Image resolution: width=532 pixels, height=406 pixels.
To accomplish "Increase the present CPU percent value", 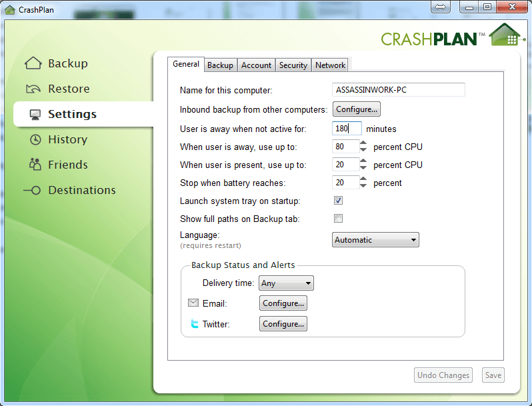I will pyautogui.click(x=363, y=161).
